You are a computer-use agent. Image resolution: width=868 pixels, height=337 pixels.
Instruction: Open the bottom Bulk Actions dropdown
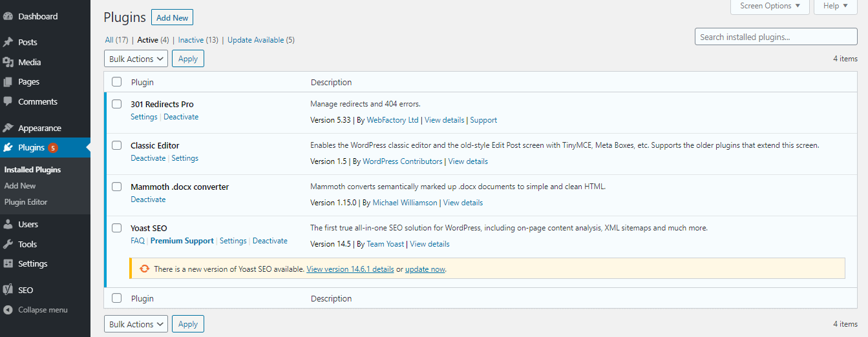(x=136, y=324)
